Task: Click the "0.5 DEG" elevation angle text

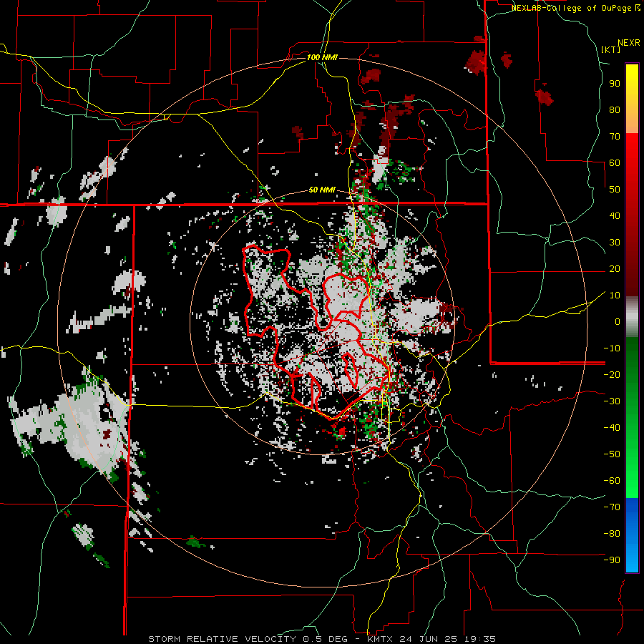Action: coord(325,639)
